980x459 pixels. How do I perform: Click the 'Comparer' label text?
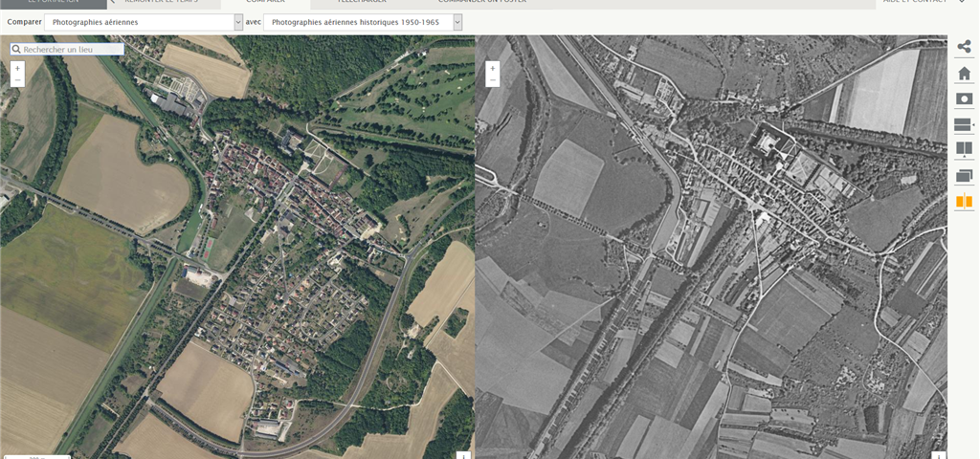(24, 22)
